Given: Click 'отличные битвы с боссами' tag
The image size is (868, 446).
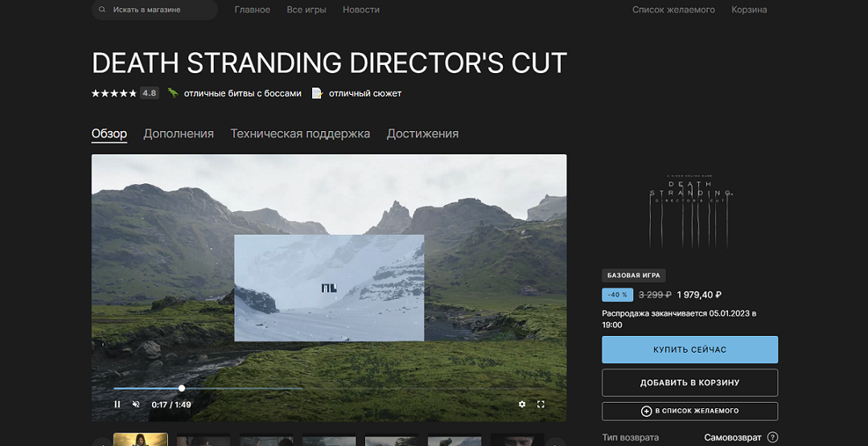Looking at the screenshot, I should tap(242, 93).
